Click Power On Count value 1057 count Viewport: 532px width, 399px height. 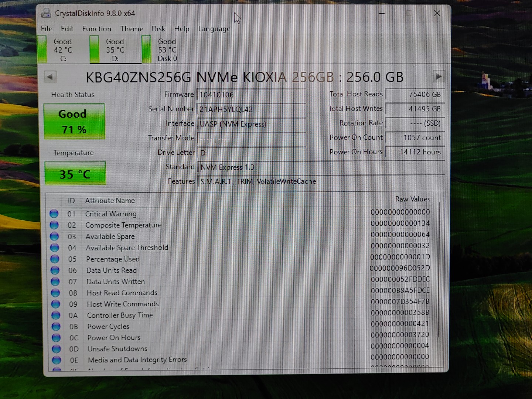[415, 137]
